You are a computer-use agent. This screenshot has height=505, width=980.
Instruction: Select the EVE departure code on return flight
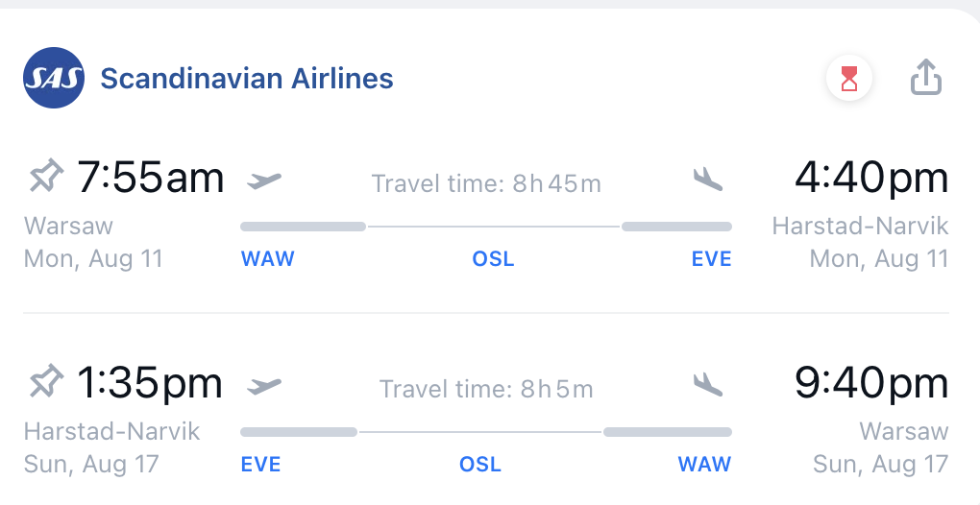(260, 464)
